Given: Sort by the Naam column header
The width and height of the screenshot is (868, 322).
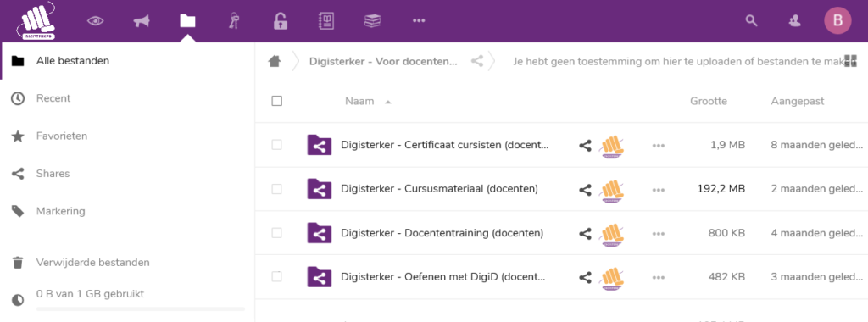Looking at the screenshot, I should pyautogui.click(x=359, y=101).
